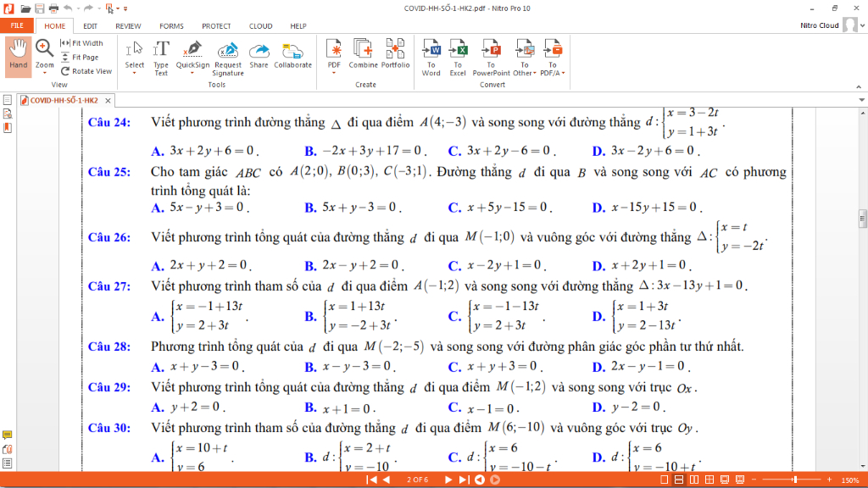
Task: Click Request Signature icon
Action: pos(227,58)
